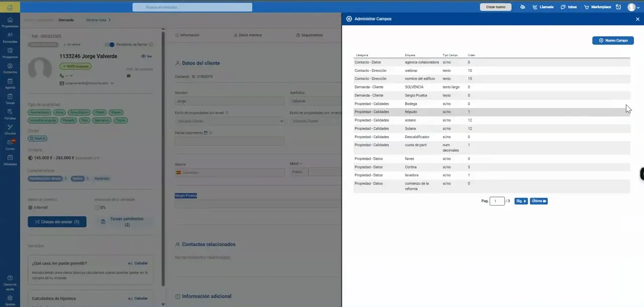Click the crossed-eye privacy icon in header
The image size is (644, 307).
[x=522, y=7]
